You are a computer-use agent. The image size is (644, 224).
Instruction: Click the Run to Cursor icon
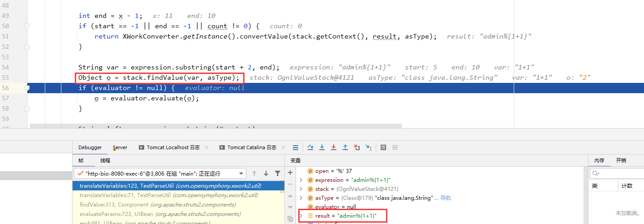click(x=369, y=147)
